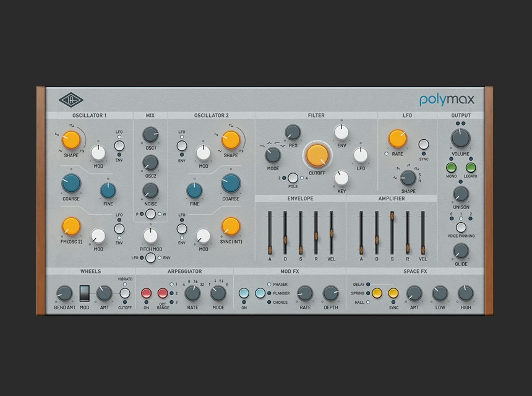Click the filter MODE knob
Screen dimensions: 532x396
273,155
